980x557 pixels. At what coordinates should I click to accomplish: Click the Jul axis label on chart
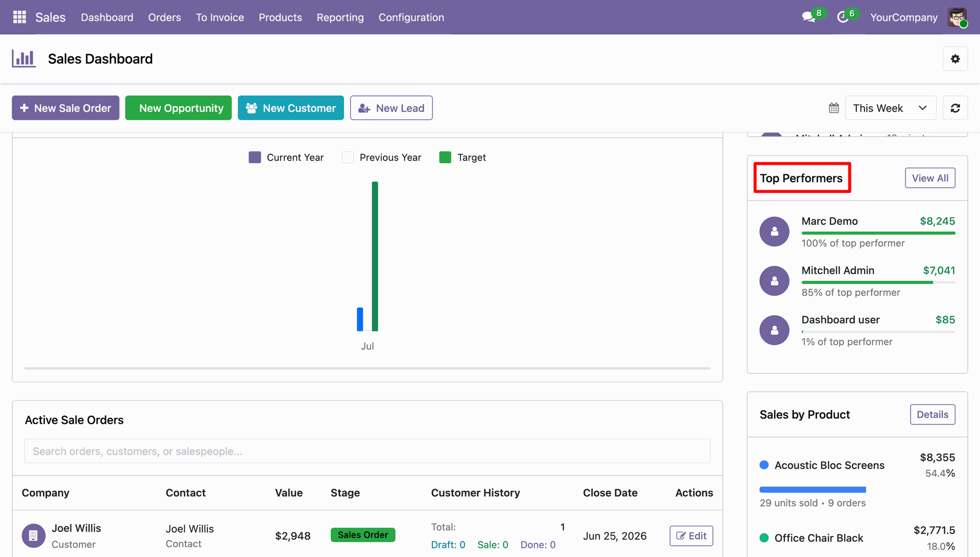(367, 346)
